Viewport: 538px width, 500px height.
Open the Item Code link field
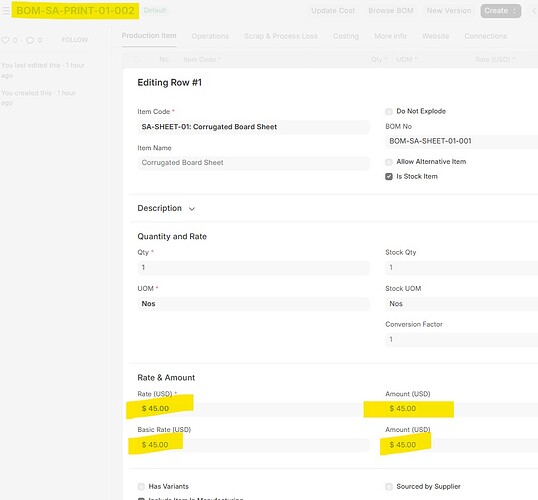pyautogui.click(x=254, y=127)
